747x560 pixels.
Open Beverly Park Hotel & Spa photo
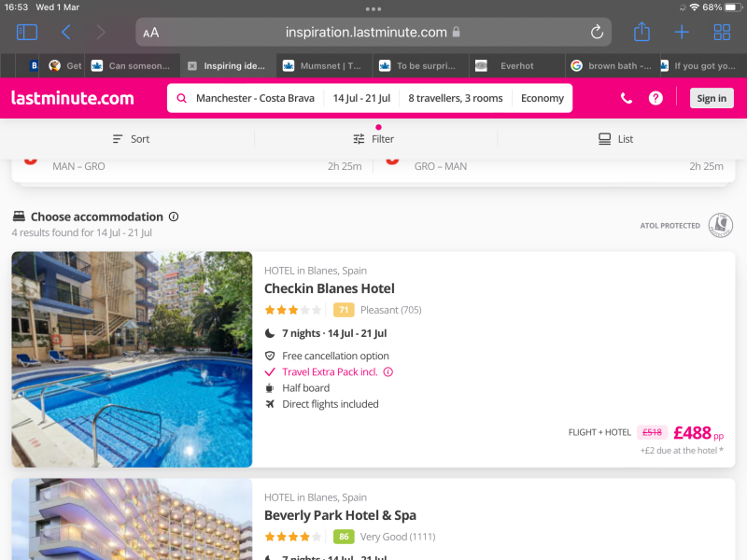point(132,519)
